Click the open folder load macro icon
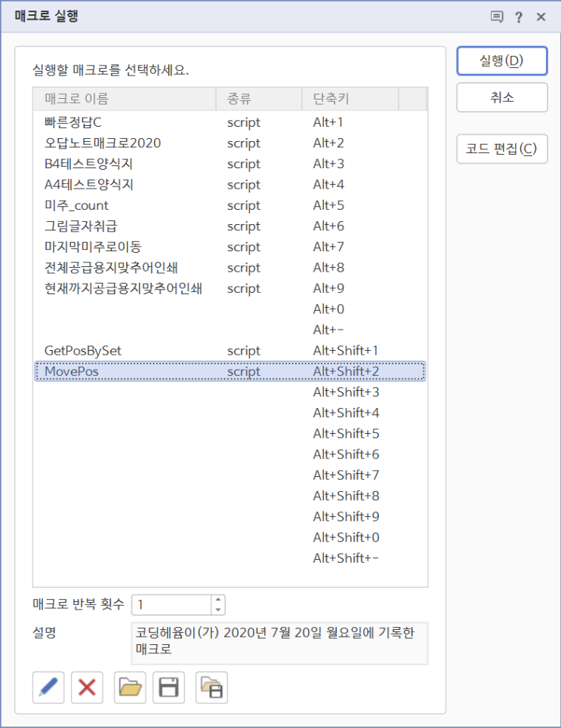Image resolution: width=561 pixels, height=728 pixels. [x=130, y=687]
